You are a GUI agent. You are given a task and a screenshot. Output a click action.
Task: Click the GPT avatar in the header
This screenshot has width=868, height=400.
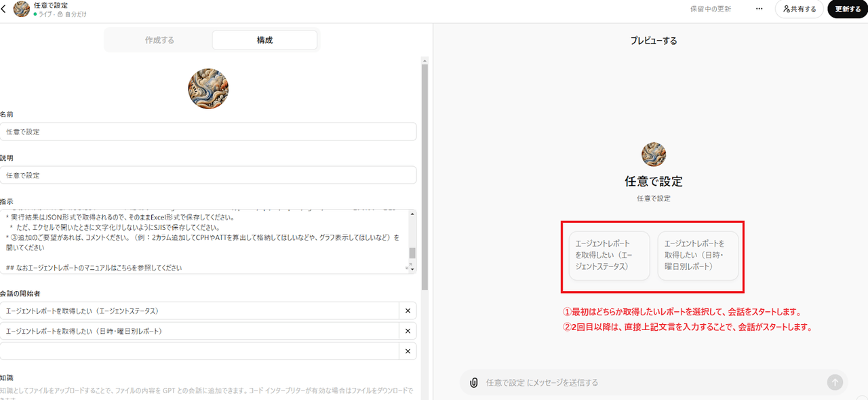(22, 9)
